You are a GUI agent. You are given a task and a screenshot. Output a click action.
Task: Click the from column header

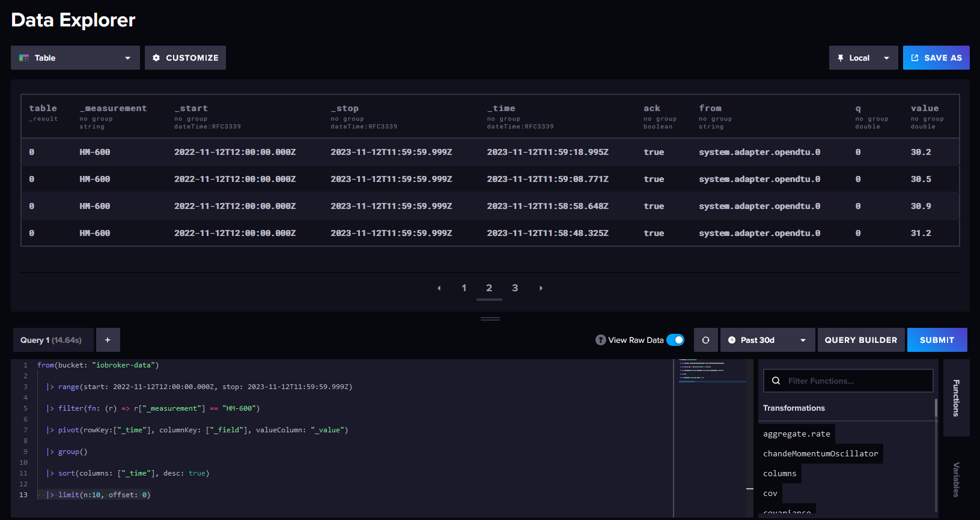[x=710, y=108]
